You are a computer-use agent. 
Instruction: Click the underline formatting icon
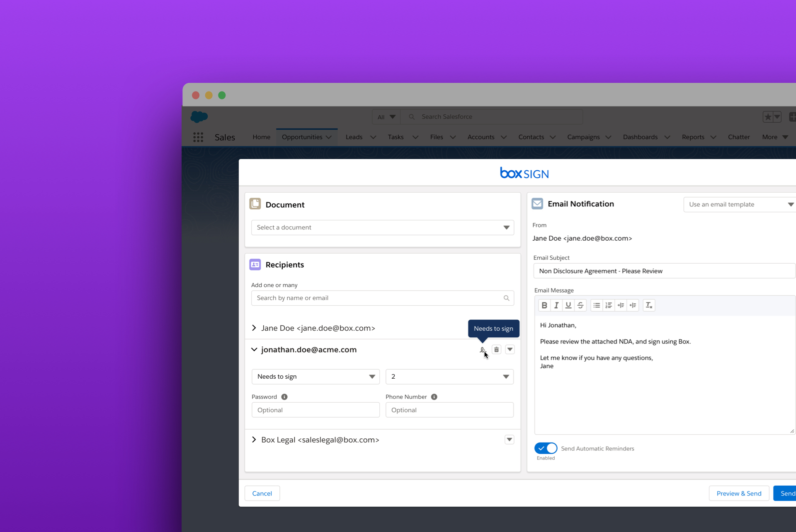[568, 305]
